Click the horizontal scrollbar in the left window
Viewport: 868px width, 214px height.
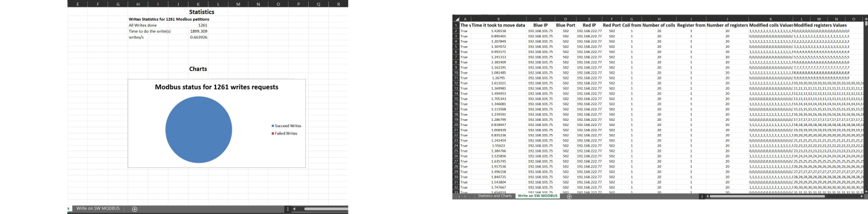tap(326, 209)
